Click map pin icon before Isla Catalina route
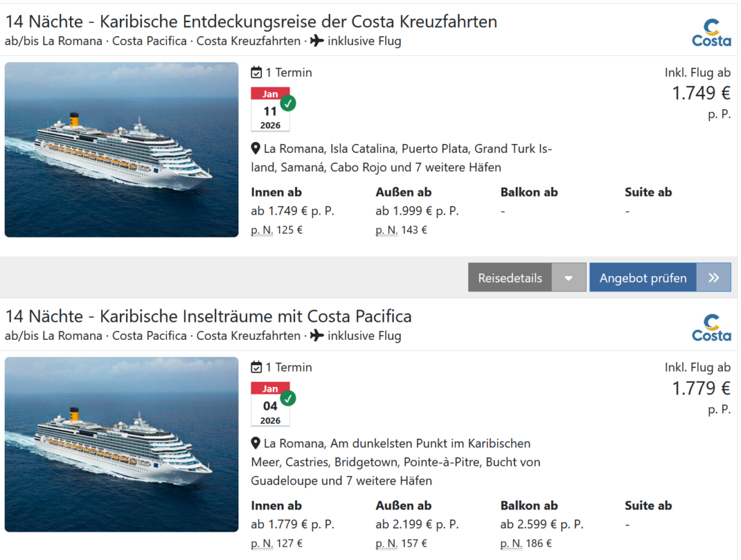 pos(256,149)
